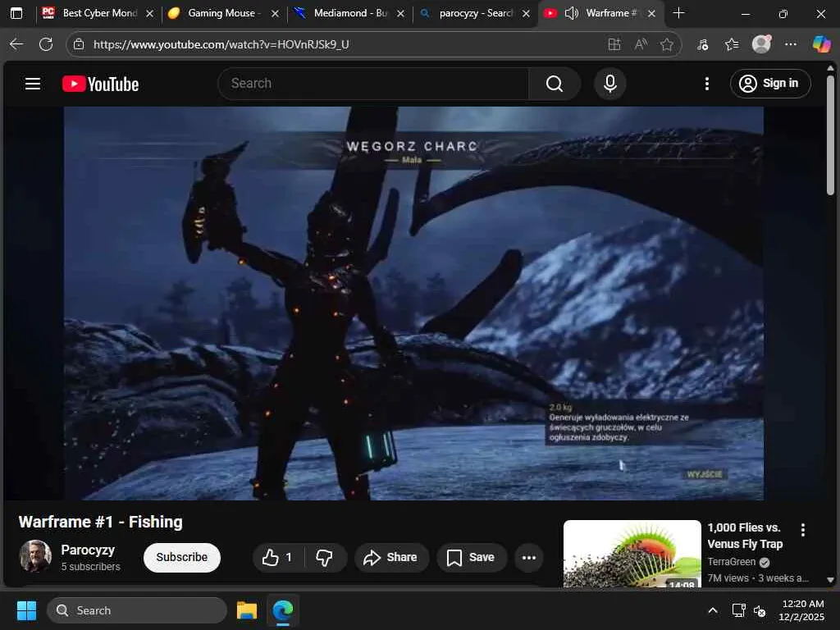Screen dimensions: 840x630
Task: Start voice search with microphone icon
Action: [x=609, y=84]
